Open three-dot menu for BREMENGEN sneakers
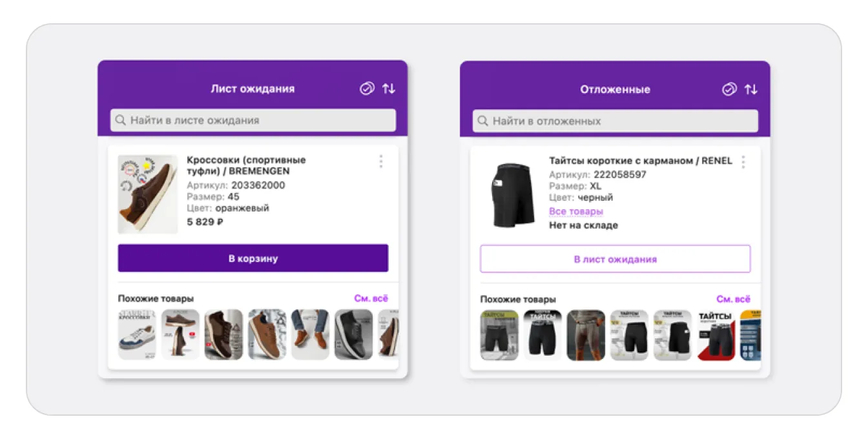868x439 pixels. click(x=380, y=161)
